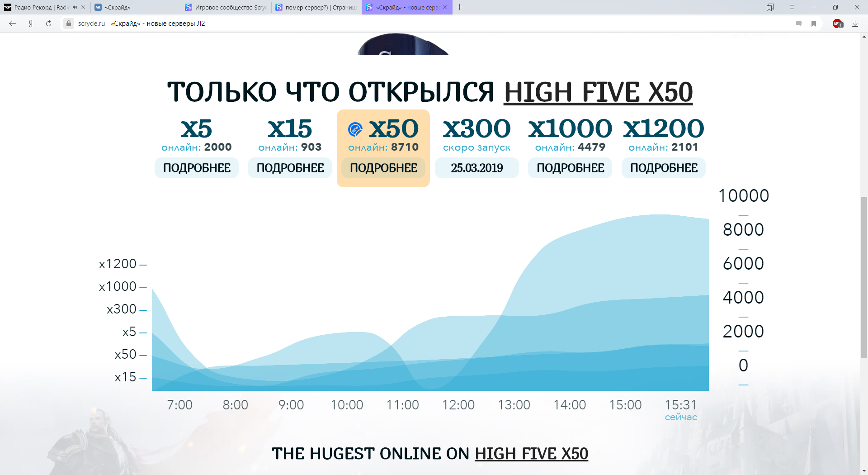
Task: Click the x300 launch date 25.03.2019
Action: tap(476, 168)
